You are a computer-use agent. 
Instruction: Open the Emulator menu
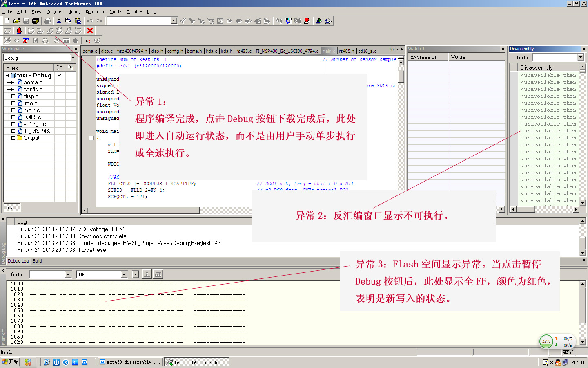pos(95,12)
